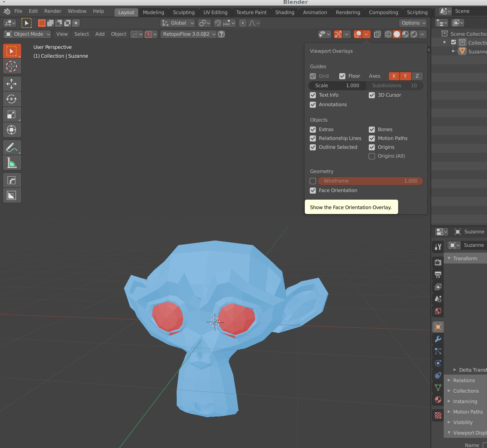Open the Render menu
This screenshot has height=448, width=487.
53,11
